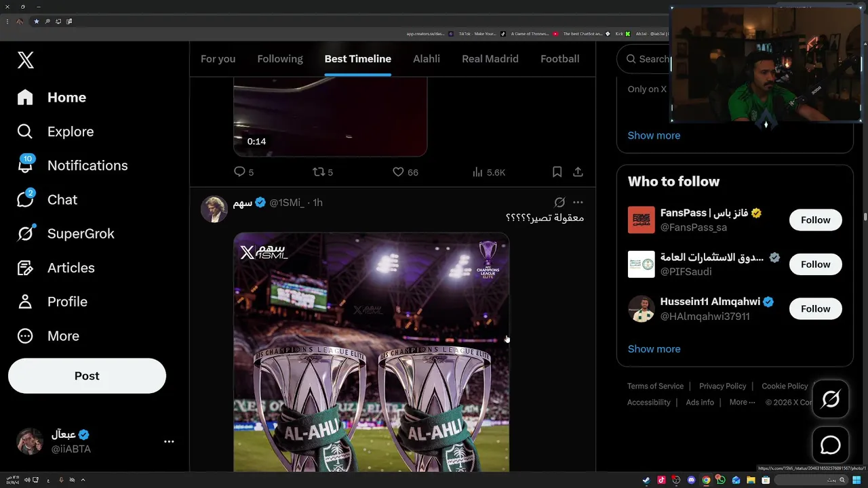Click Show more under Only on X
The image size is (868, 488).
tap(654, 135)
